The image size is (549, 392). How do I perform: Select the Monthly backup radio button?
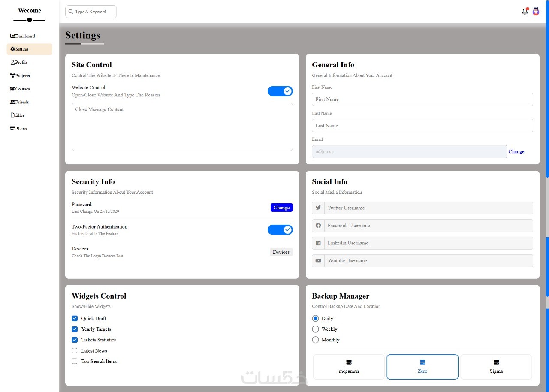click(316, 340)
